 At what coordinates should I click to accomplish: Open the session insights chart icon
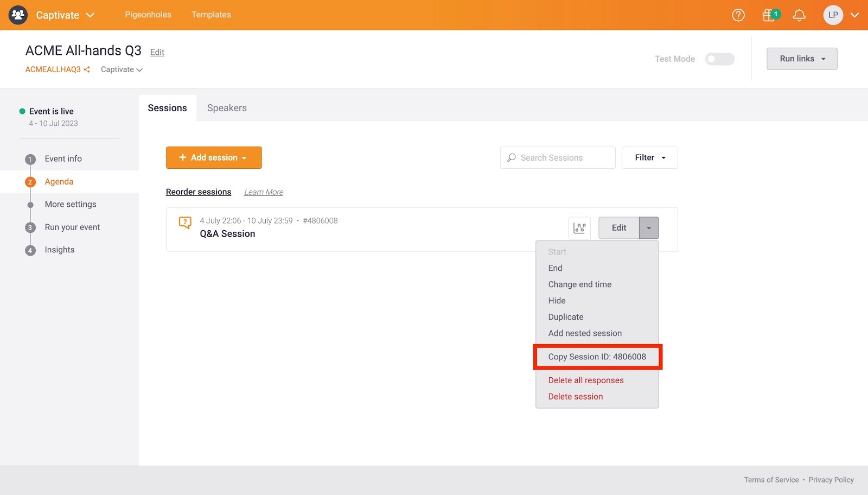[x=579, y=228]
